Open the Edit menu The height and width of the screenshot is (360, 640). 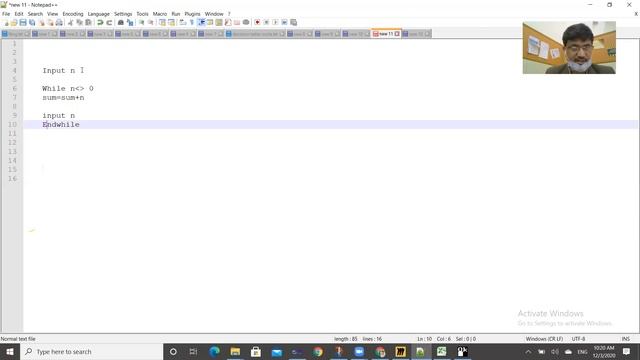click(x=19, y=14)
